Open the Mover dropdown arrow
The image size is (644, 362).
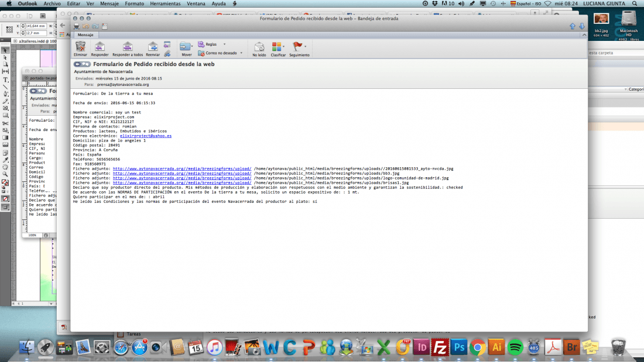point(192,46)
